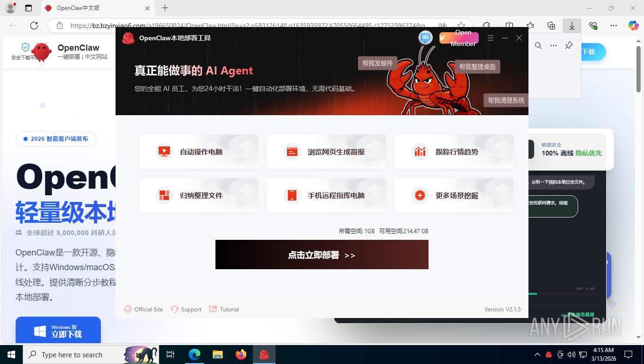644x364 pixels.
Task: Click the 手机远程指挥电脑 phone icon
Action: coord(292,195)
